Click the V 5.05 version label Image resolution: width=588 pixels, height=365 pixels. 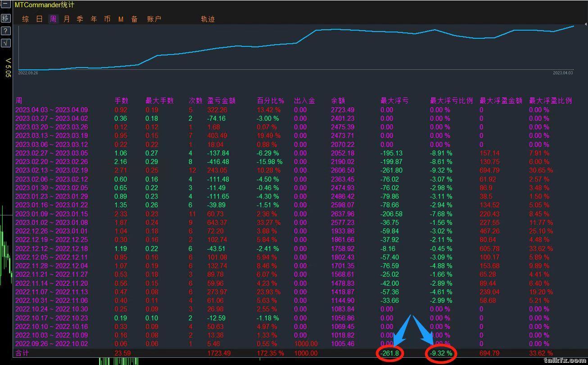tap(8, 68)
